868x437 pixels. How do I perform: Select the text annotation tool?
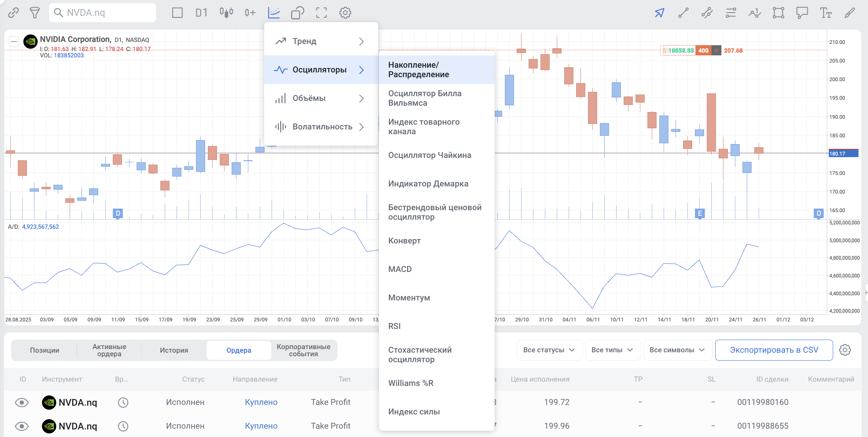pos(826,13)
